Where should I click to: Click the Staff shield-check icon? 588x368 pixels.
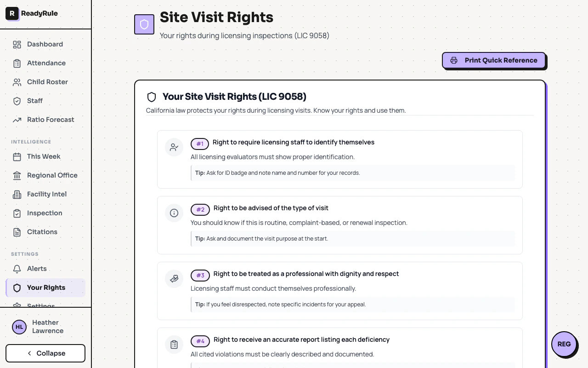point(17,101)
